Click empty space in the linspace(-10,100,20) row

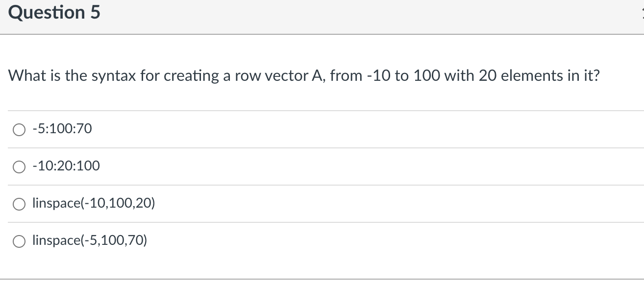click(x=392, y=204)
